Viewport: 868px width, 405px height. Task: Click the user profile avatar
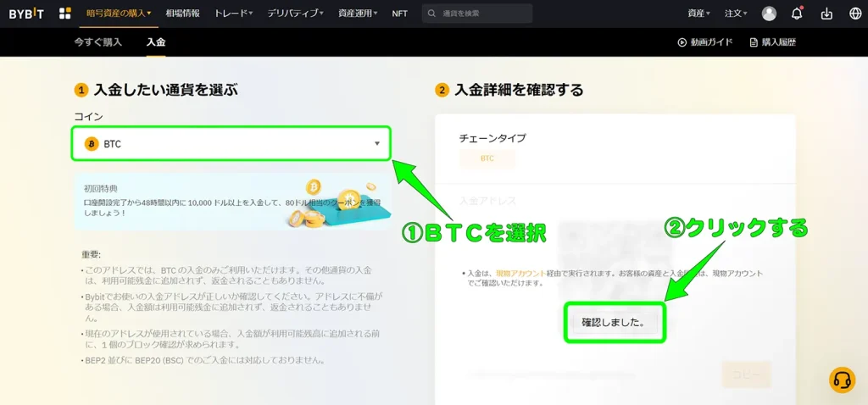tap(769, 14)
